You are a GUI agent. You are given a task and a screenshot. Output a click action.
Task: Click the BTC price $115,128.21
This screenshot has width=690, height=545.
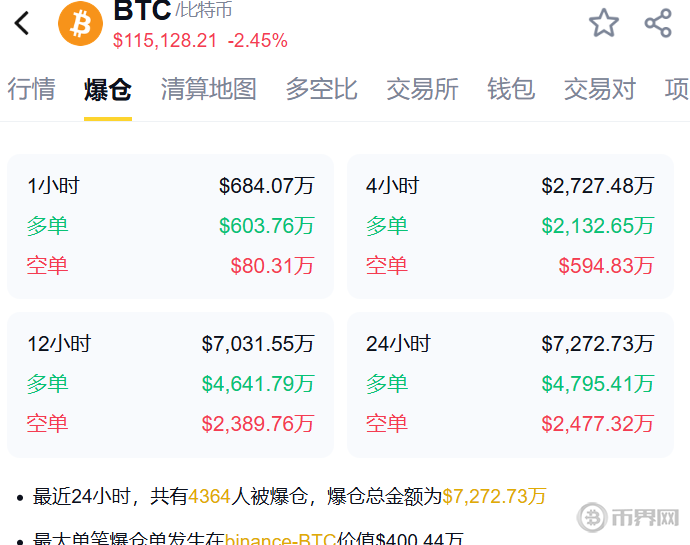click(165, 41)
